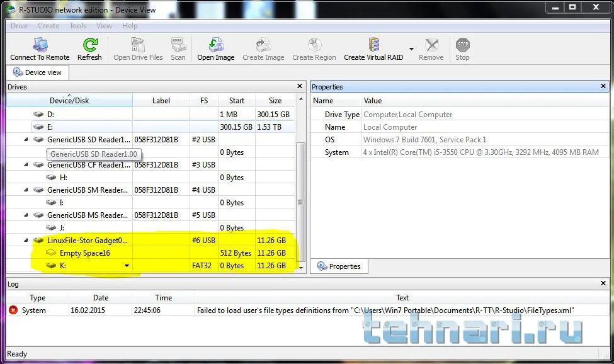614x364 pixels.
Task: Open the View menu
Action: [x=104, y=26]
